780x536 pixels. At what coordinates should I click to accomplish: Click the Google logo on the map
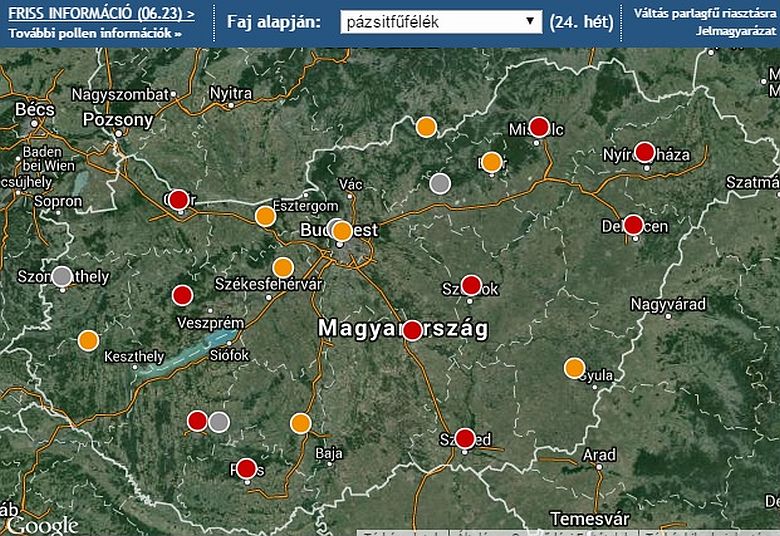click(41, 525)
